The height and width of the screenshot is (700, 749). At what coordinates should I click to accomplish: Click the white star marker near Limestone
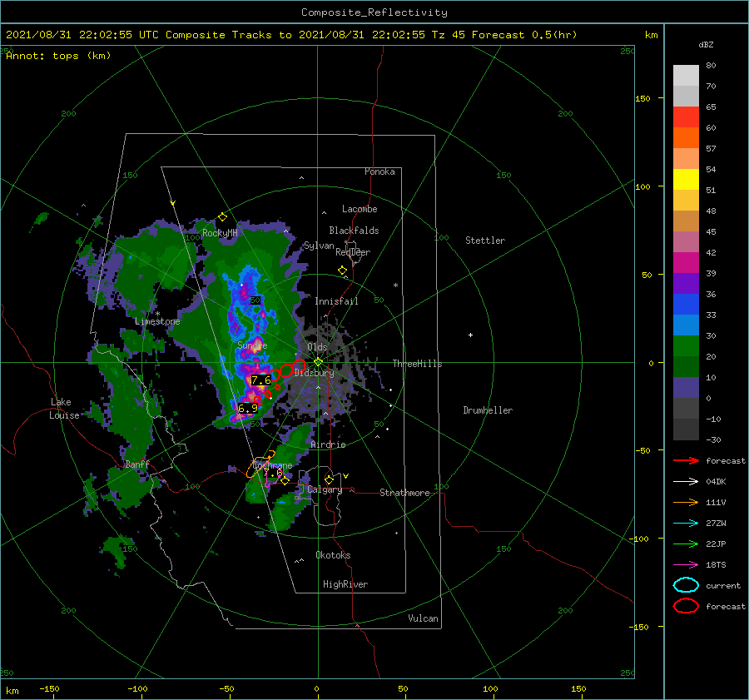(x=157, y=314)
